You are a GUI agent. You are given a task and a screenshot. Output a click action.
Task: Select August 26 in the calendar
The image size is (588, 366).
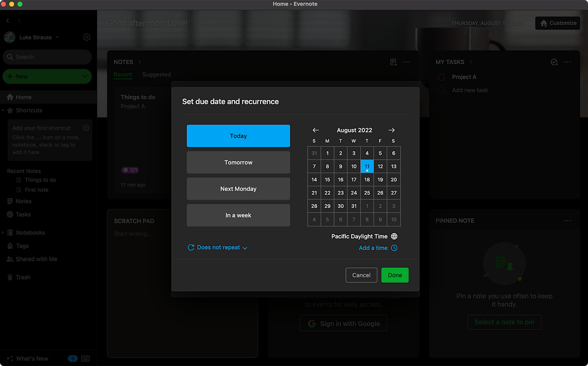(x=380, y=193)
